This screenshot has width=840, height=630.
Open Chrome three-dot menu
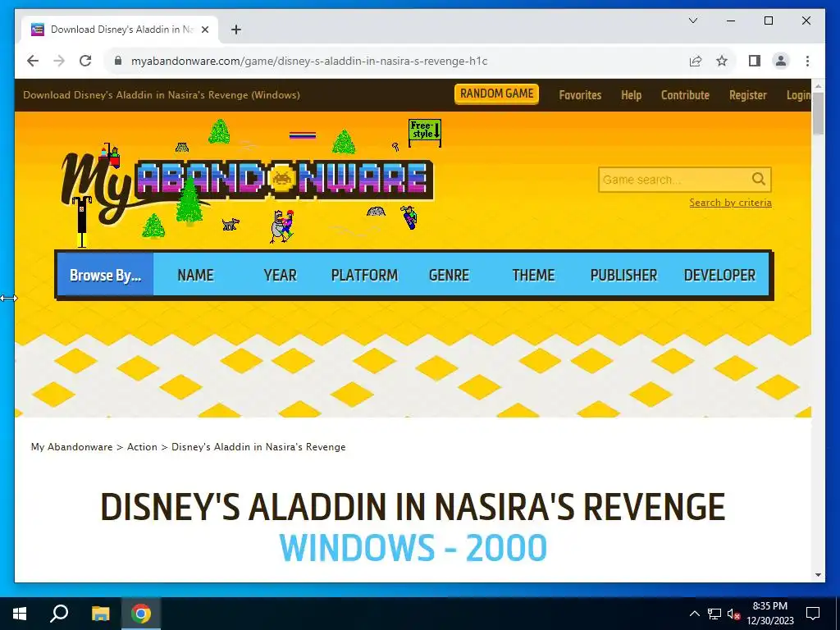tap(807, 61)
